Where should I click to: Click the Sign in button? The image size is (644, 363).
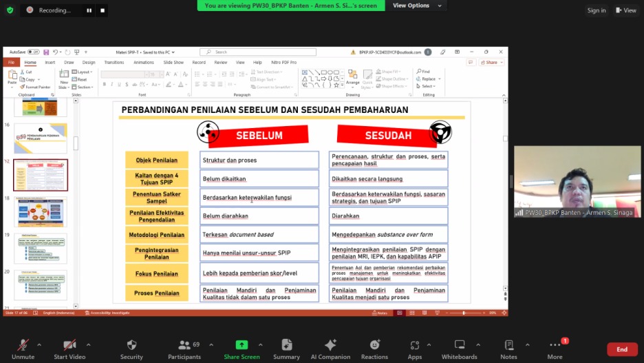pyautogui.click(x=597, y=10)
